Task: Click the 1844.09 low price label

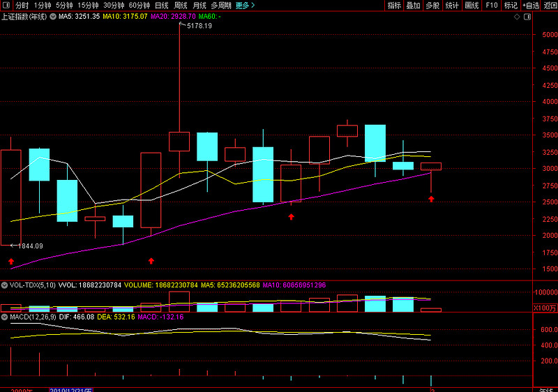Action: click(x=30, y=246)
